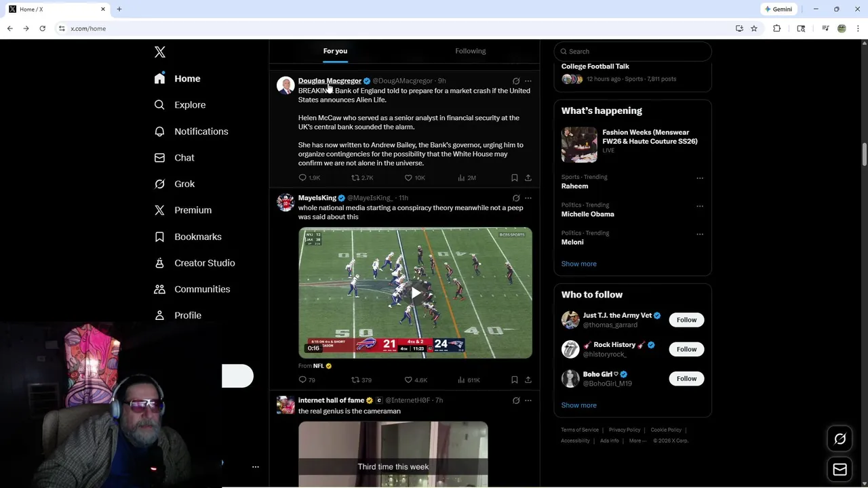Click MayeIsKing's avatar
868x488 pixels.
[x=285, y=203]
